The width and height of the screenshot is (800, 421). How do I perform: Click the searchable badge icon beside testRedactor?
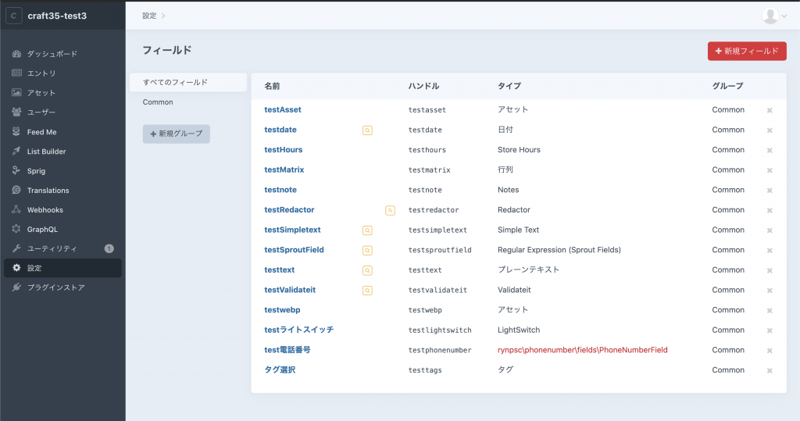(x=390, y=210)
